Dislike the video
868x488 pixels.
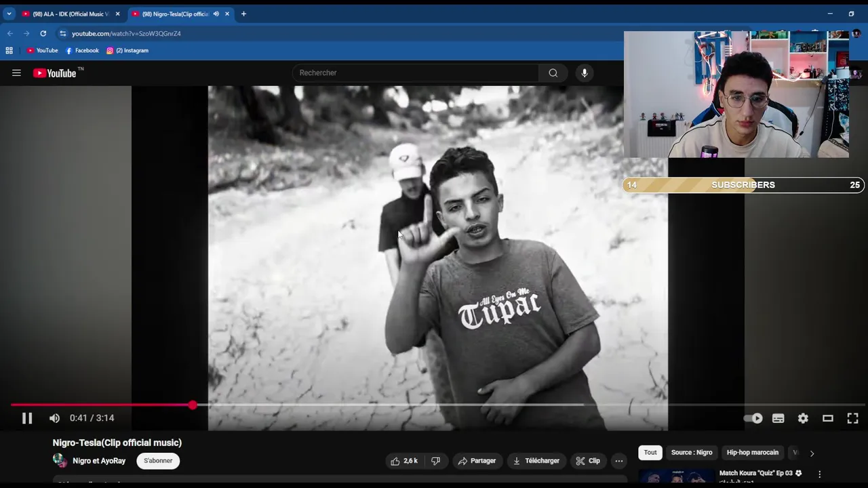pyautogui.click(x=435, y=461)
